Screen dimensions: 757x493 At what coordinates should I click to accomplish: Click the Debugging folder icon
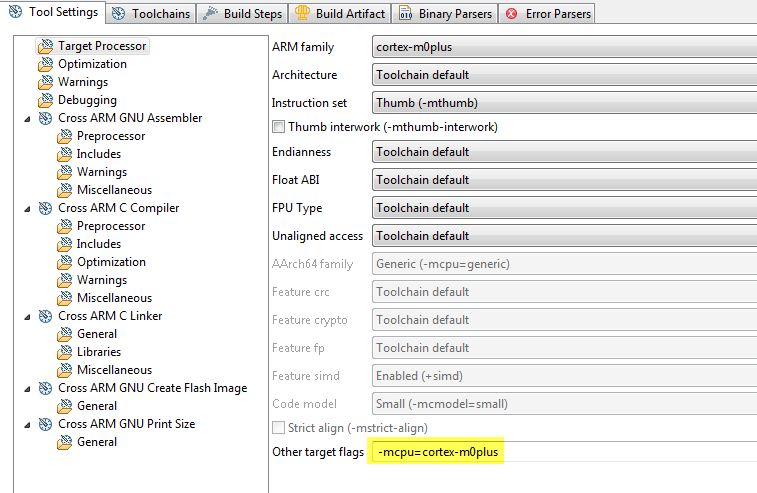pyautogui.click(x=46, y=100)
